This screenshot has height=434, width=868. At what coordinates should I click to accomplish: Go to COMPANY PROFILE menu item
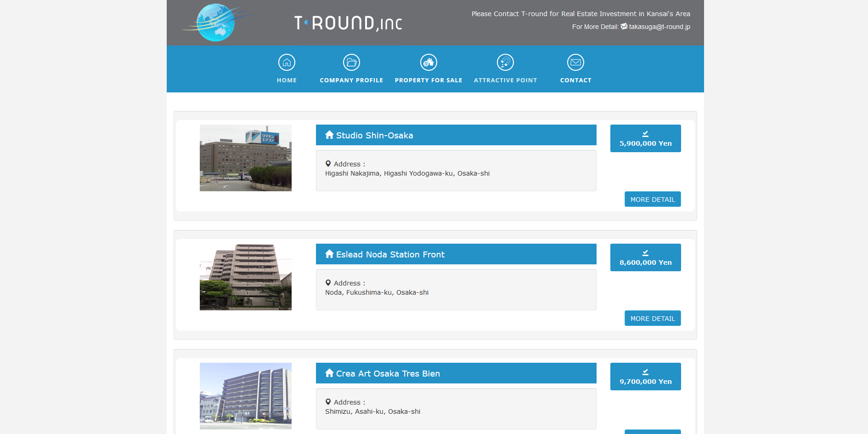(351, 80)
